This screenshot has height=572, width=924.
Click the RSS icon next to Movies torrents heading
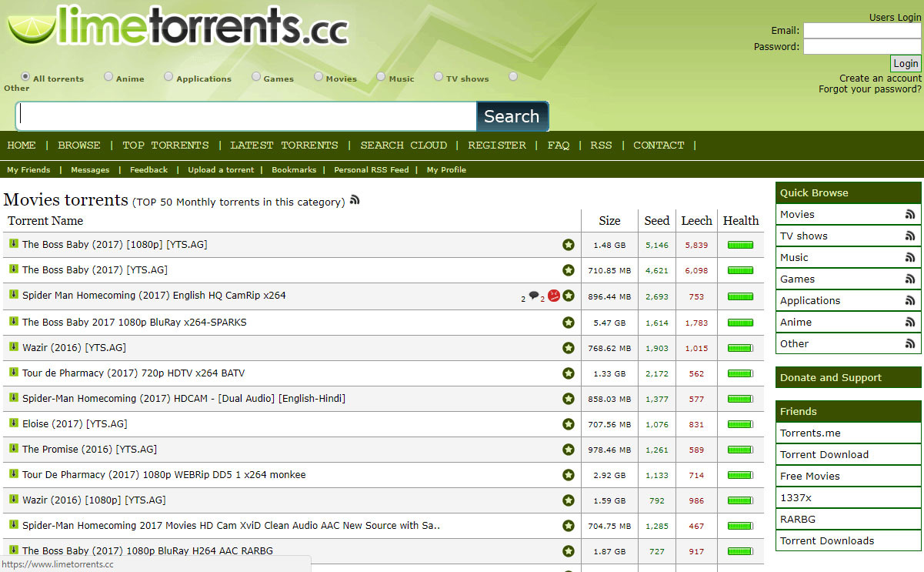[x=355, y=200]
